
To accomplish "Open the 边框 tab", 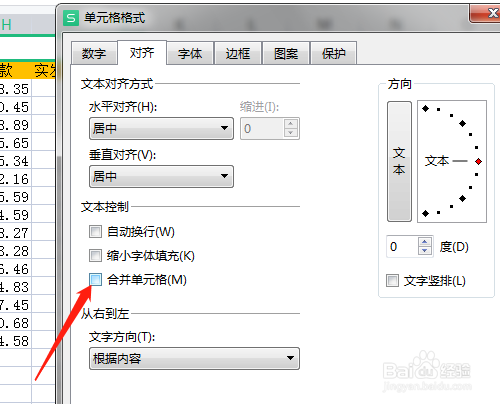I will [238, 53].
